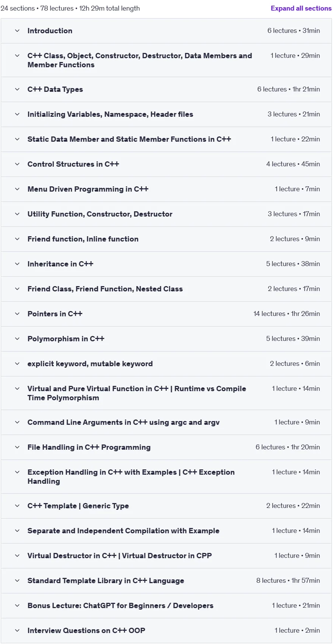Image resolution: width=333 pixels, height=644 pixels.
Task: Open the Pointers in C++ section
Action: (166, 314)
